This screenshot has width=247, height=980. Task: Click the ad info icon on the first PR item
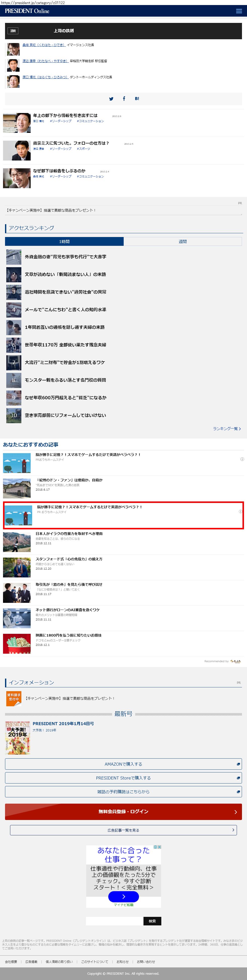242,459
